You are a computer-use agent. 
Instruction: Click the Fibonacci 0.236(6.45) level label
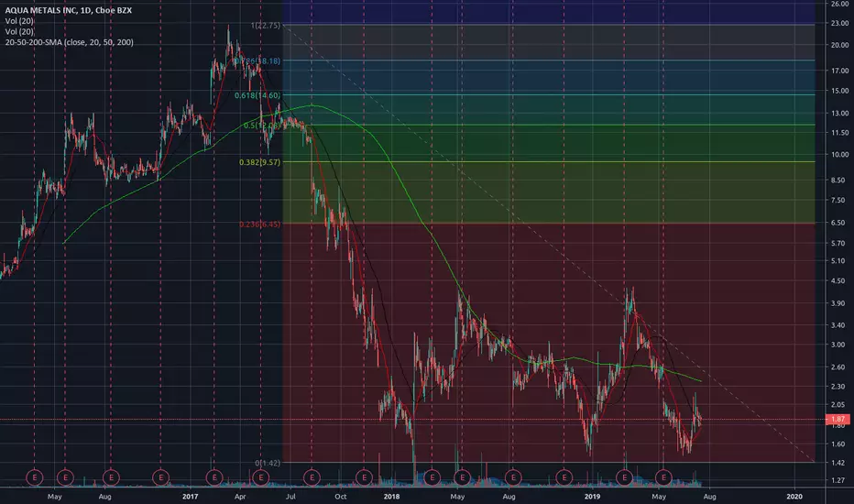[260, 224]
